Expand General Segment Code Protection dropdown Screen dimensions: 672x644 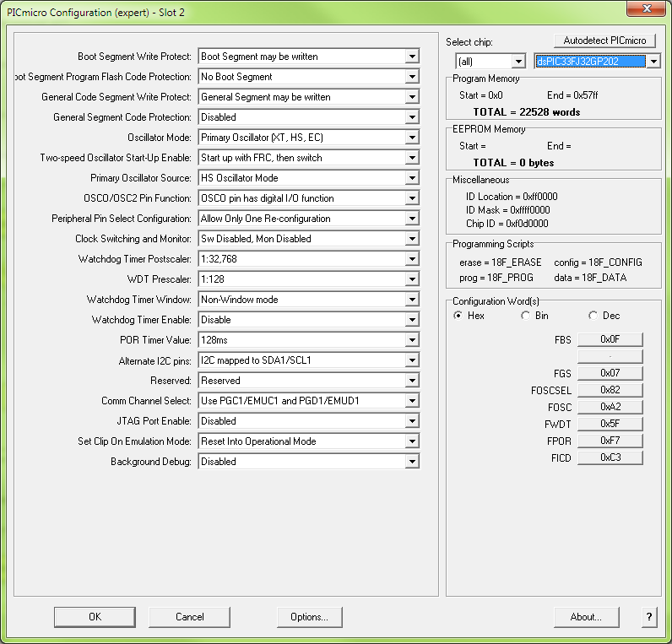pyautogui.click(x=412, y=117)
